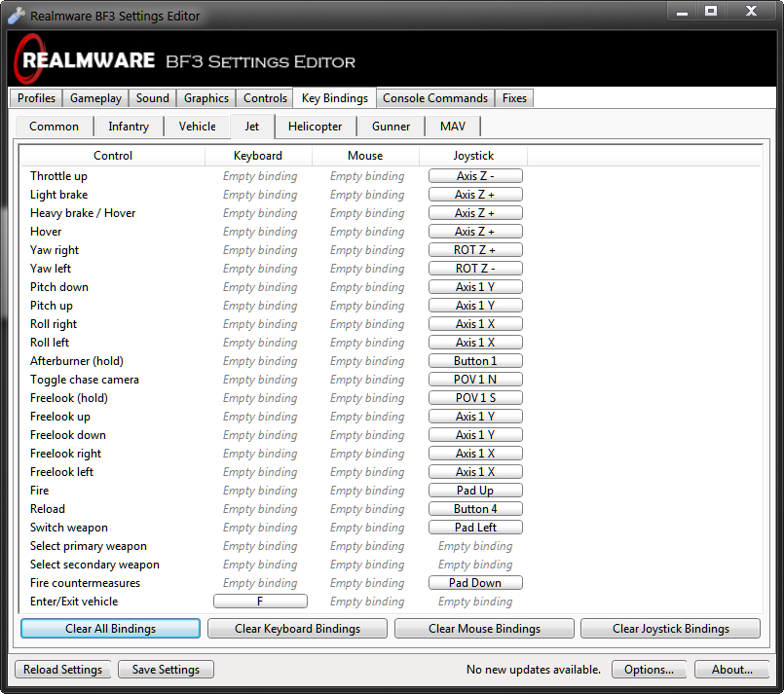Click Clear Joystick Bindings

click(x=670, y=629)
